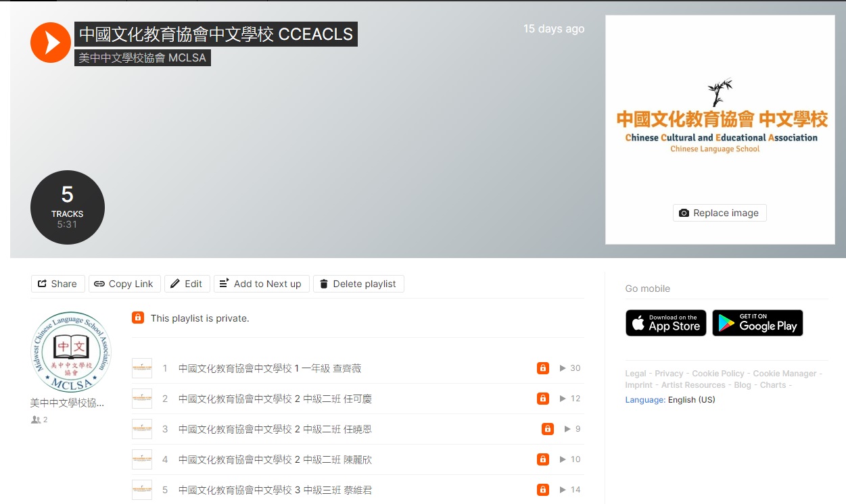
Task: Open track 2 中級二班 任可慶
Action: (275, 399)
